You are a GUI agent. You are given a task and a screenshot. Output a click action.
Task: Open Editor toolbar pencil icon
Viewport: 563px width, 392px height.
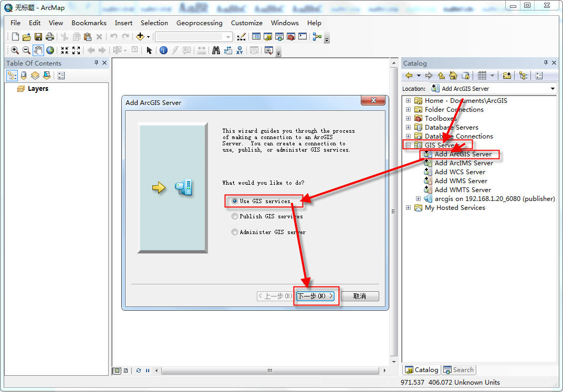coord(242,37)
